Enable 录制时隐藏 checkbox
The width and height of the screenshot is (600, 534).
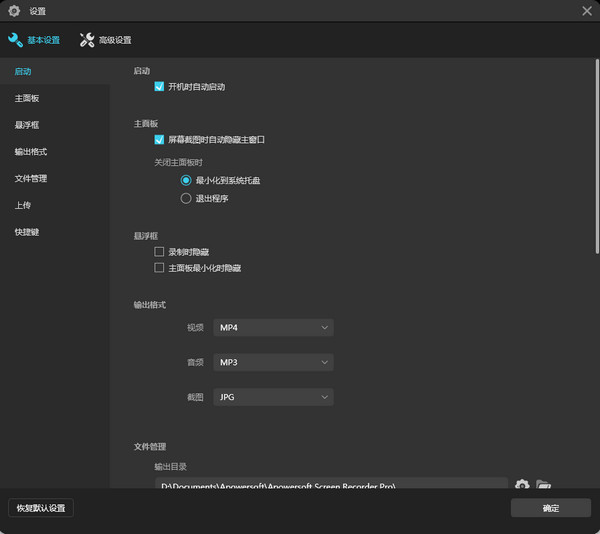[x=159, y=252]
